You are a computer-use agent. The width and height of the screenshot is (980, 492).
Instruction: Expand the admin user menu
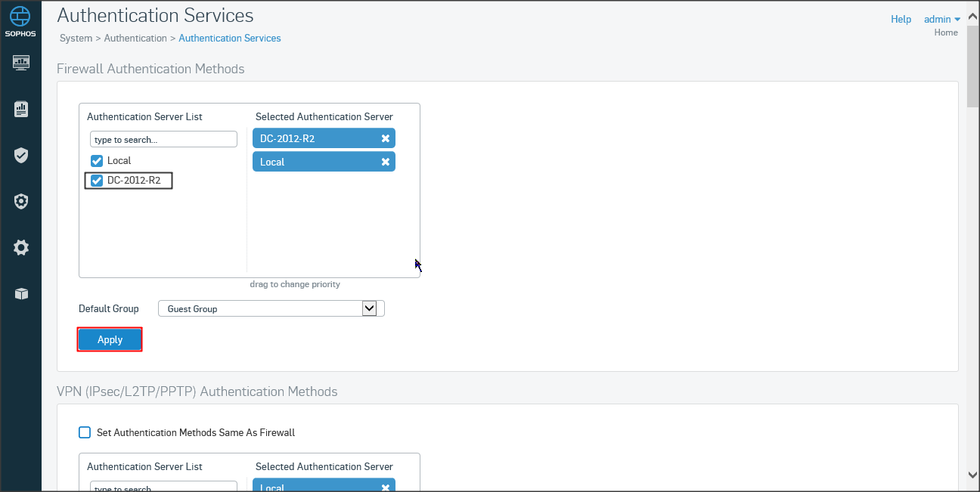pos(941,19)
